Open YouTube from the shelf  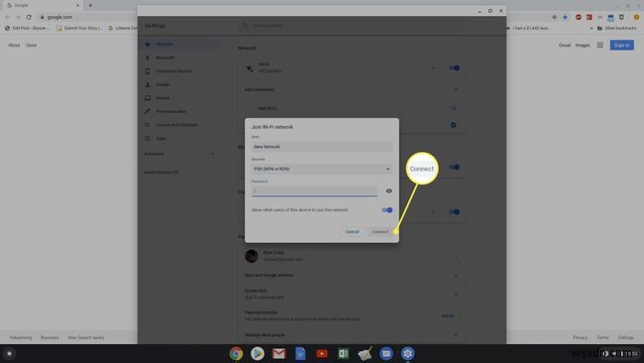(x=322, y=353)
